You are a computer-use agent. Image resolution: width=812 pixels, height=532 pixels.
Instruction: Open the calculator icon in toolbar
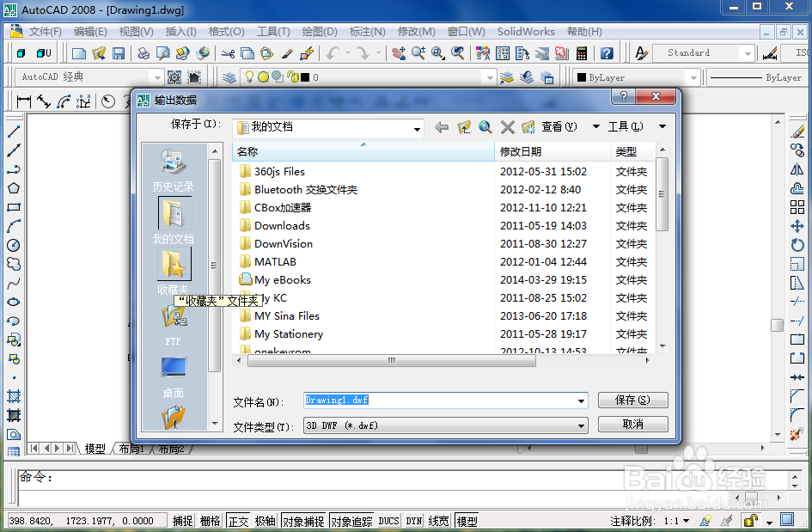coord(582,52)
